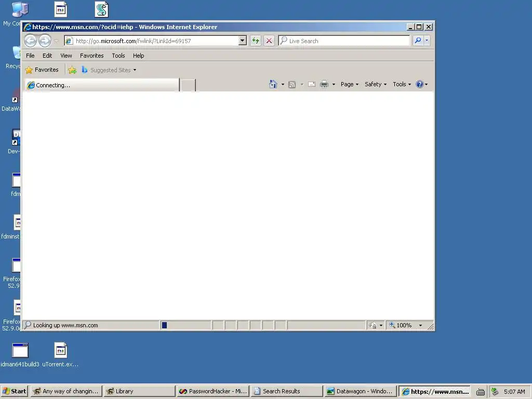Select the idman641build3 desktop icon
Viewport: 532px width, 399px height.
click(x=20, y=355)
